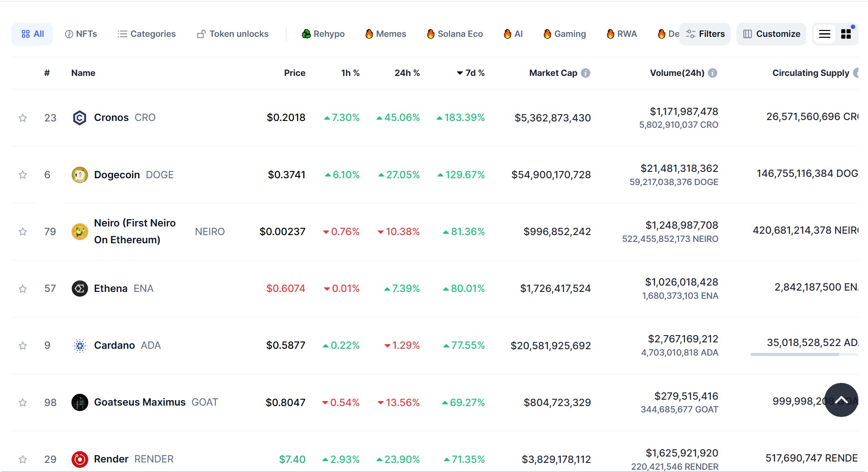868x472 pixels.
Task: Click the Cronos coin logo icon
Action: pos(80,118)
